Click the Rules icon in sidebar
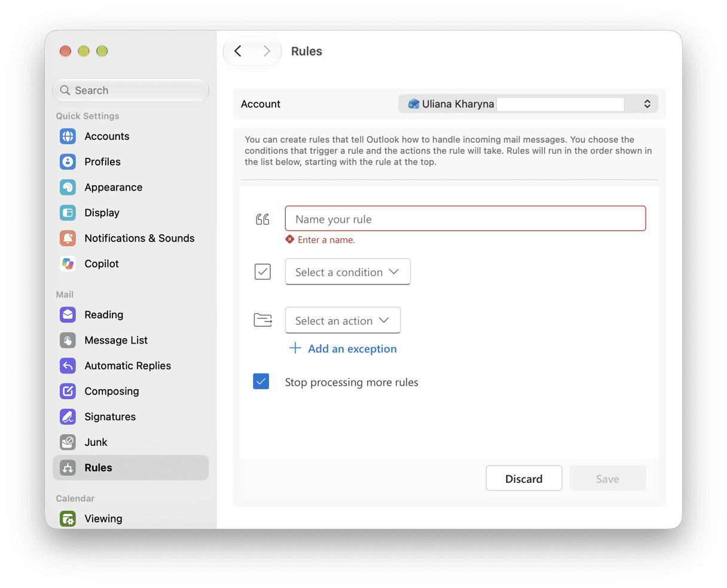The image size is (727, 588). click(x=68, y=468)
